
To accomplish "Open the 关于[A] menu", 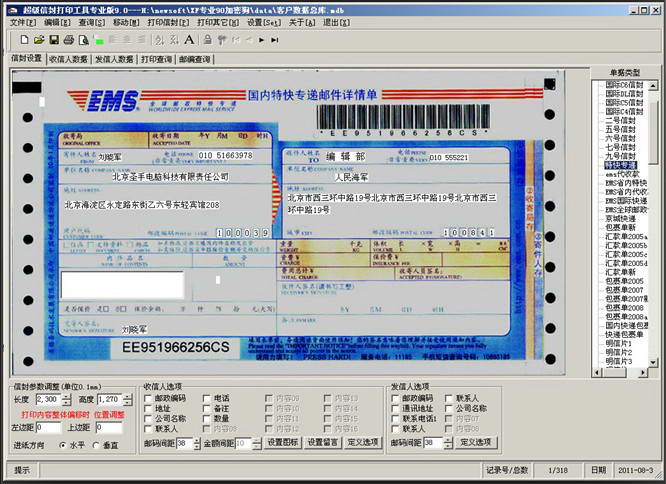I will click(302, 23).
